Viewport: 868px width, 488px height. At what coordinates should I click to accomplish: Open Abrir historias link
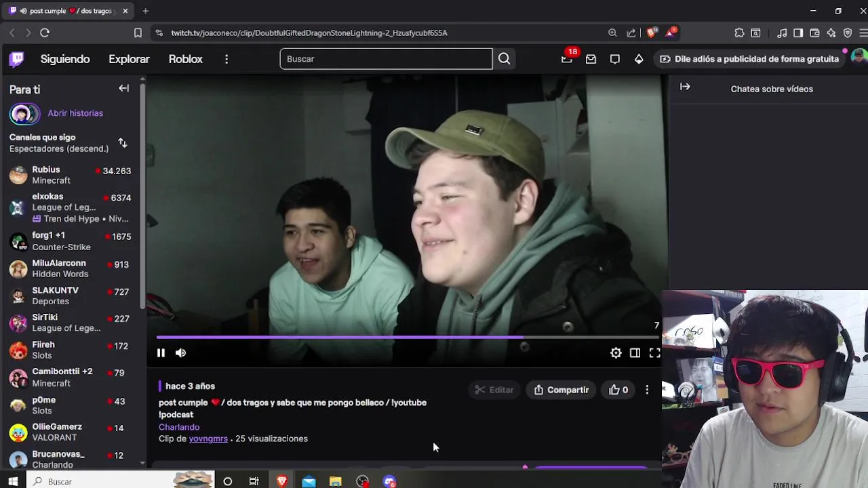pyautogui.click(x=75, y=113)
